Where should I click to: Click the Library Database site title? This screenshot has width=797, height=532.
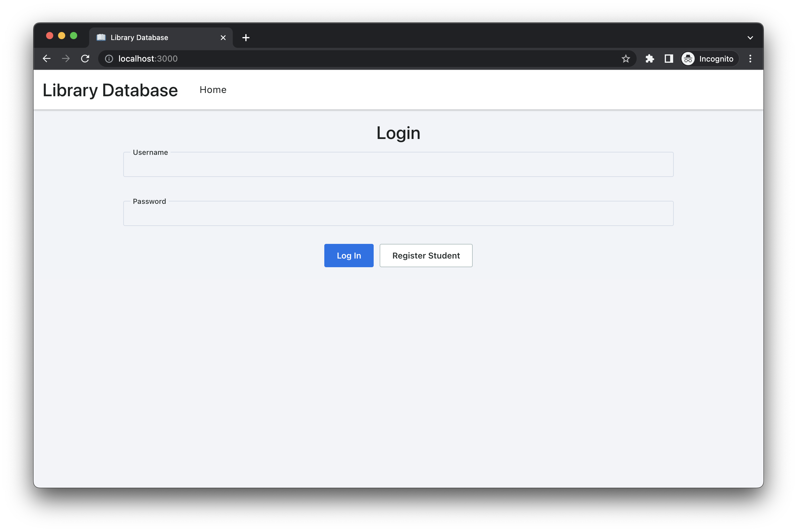pos(110,90)
